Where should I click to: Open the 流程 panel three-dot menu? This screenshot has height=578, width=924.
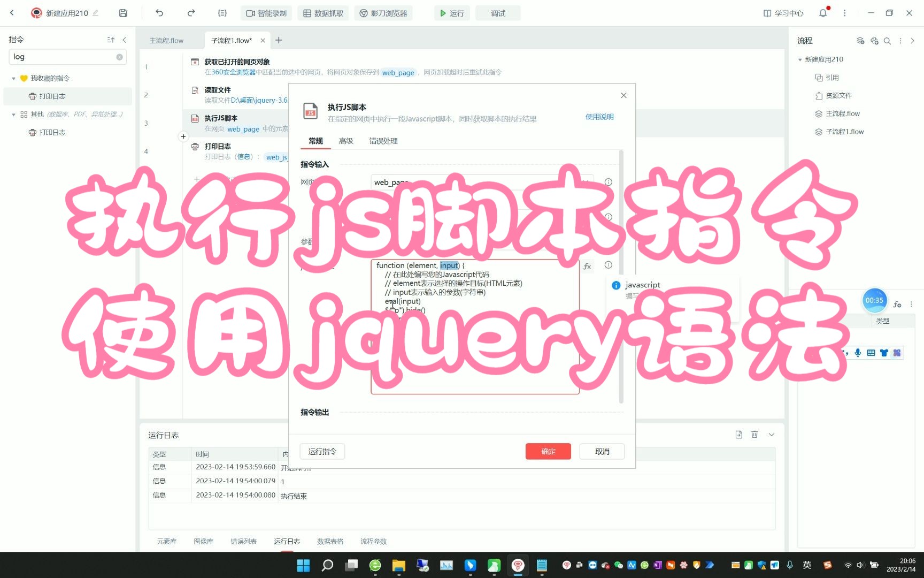[x=900, y=41]
